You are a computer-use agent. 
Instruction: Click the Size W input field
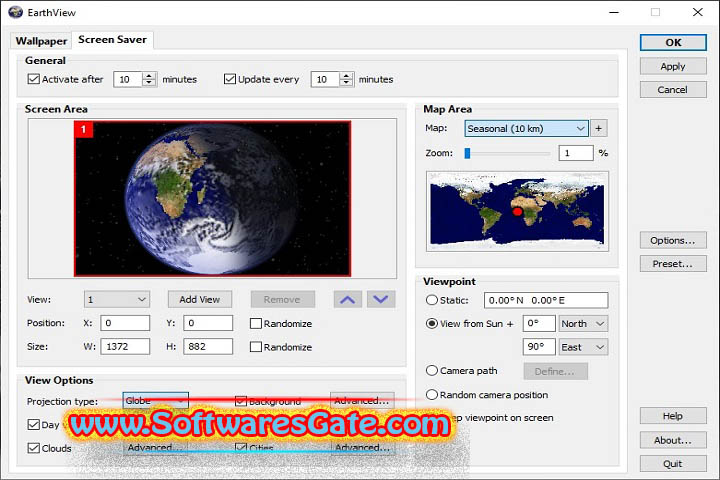[x=125, y=346]
